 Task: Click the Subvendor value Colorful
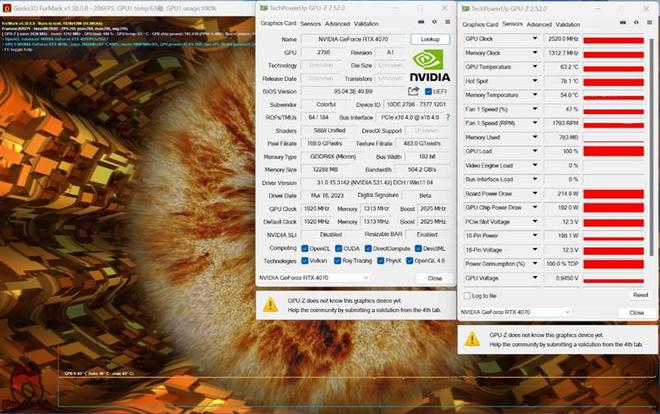coord(326,104)
